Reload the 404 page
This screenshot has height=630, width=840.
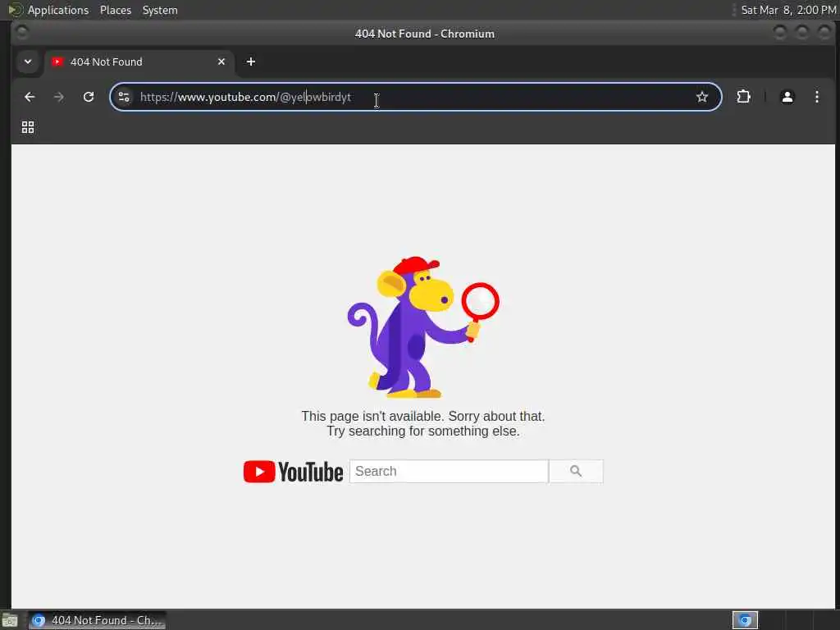(89, 97)
